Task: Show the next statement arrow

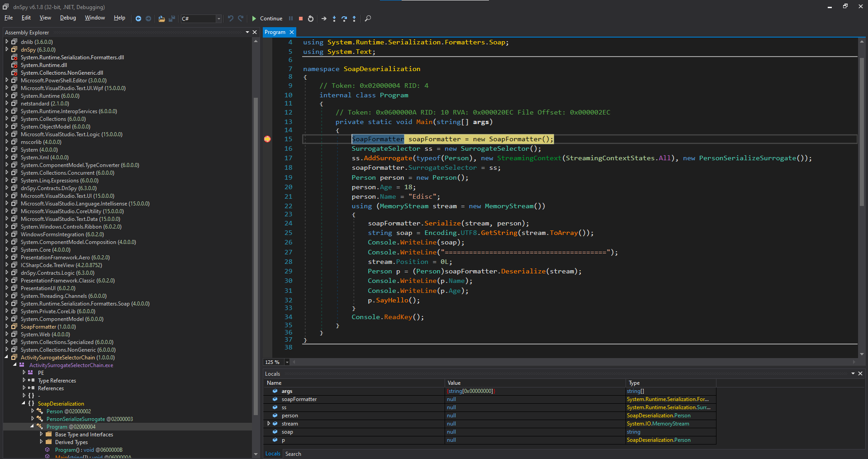Action: [324, 19]
